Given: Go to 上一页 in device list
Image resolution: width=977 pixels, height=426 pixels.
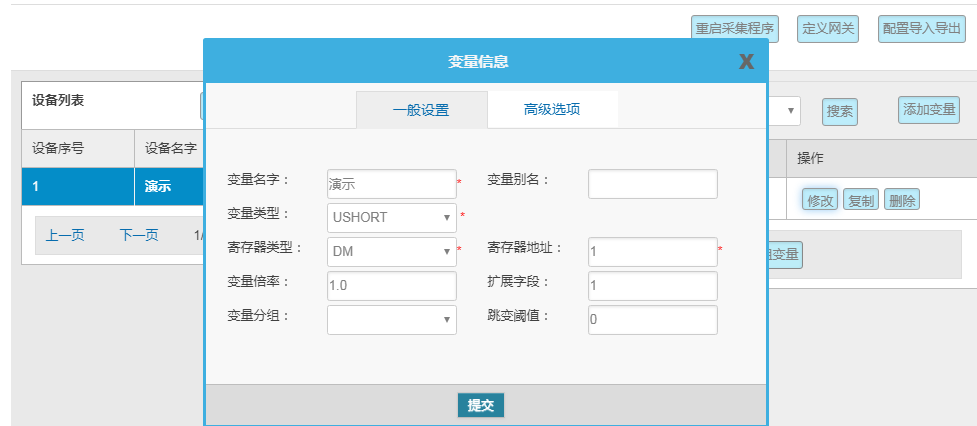Looking at the screenshot, I should coord(65,236).
